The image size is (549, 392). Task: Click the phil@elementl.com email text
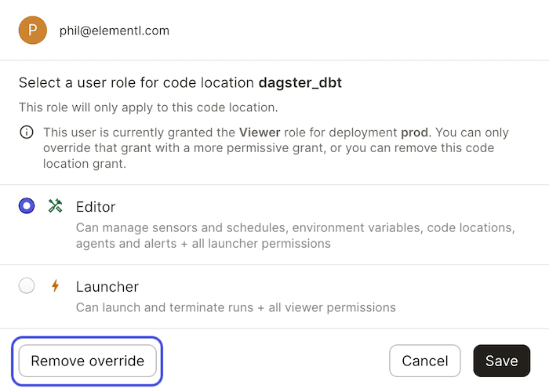tap(115, 31)
